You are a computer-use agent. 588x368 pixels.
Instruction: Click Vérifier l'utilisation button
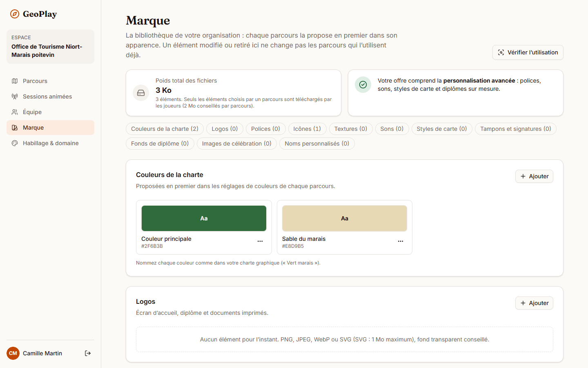(x=528, y=52)
